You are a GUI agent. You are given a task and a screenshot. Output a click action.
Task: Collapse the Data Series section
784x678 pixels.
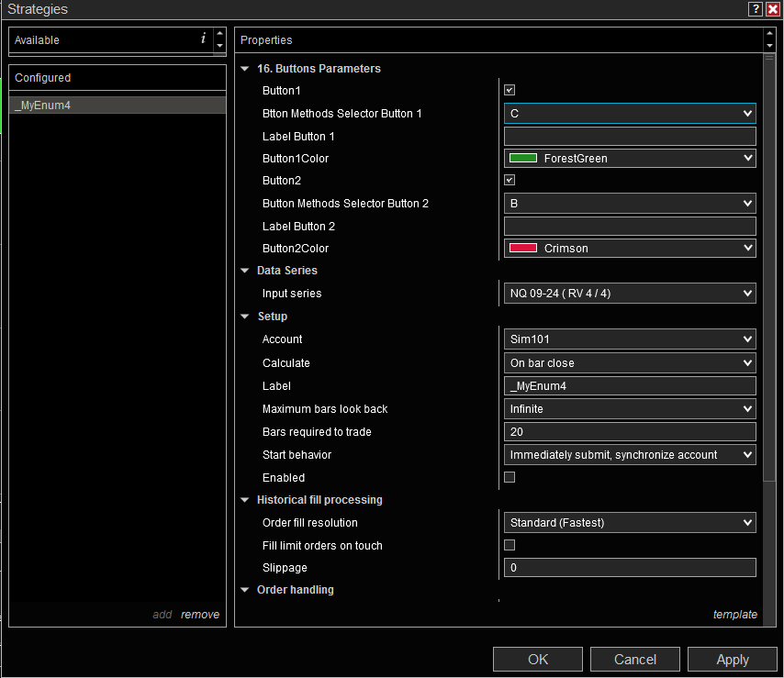click(245, 271)
